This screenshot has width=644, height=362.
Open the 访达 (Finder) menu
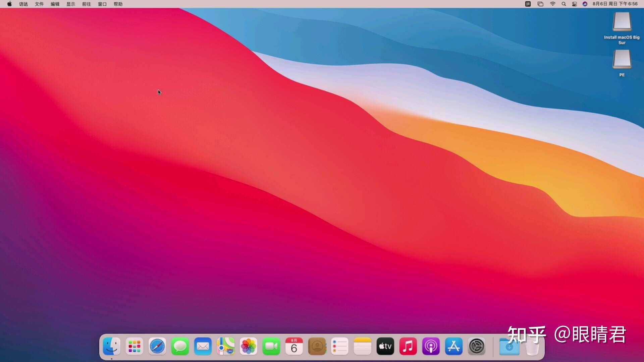click(x=23, y=4)
